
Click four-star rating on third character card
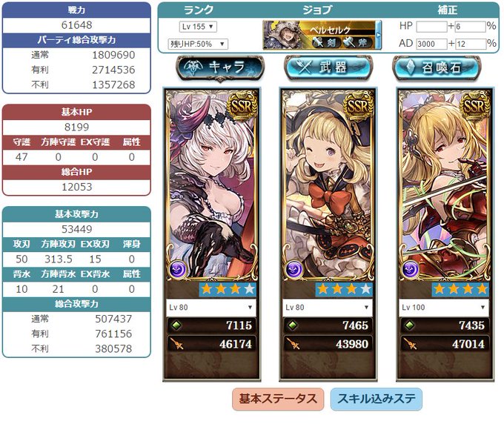click(460, 289)
